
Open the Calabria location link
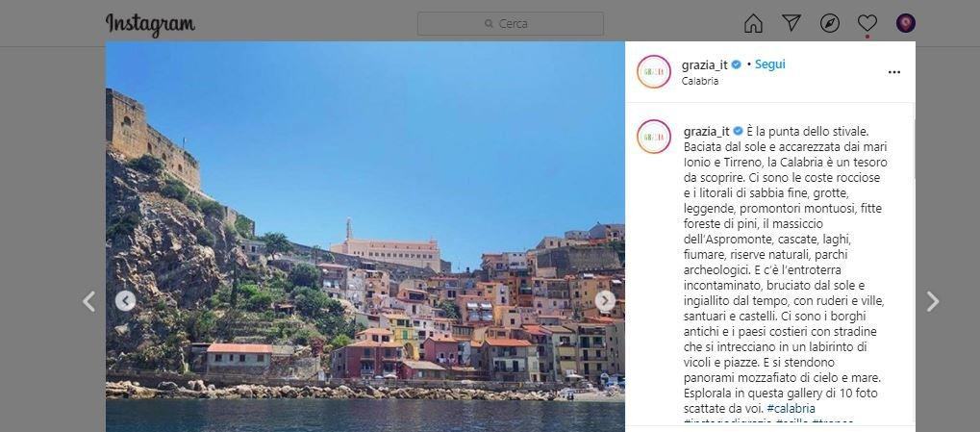tap(700, 81)
